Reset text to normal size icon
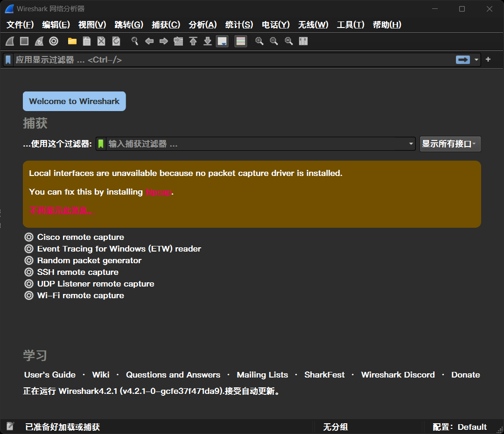The height and width of the screenshot is (434, 504). [289, 41]
